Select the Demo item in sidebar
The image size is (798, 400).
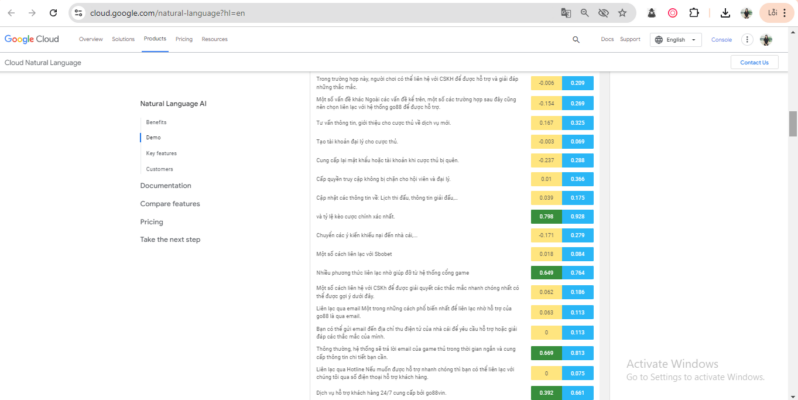tap(153, 137)
